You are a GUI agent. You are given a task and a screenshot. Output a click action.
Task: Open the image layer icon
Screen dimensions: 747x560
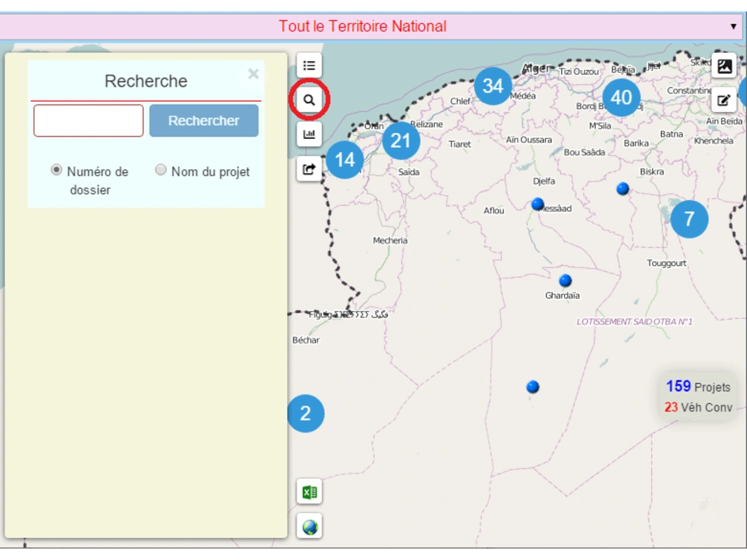point(724,66)
